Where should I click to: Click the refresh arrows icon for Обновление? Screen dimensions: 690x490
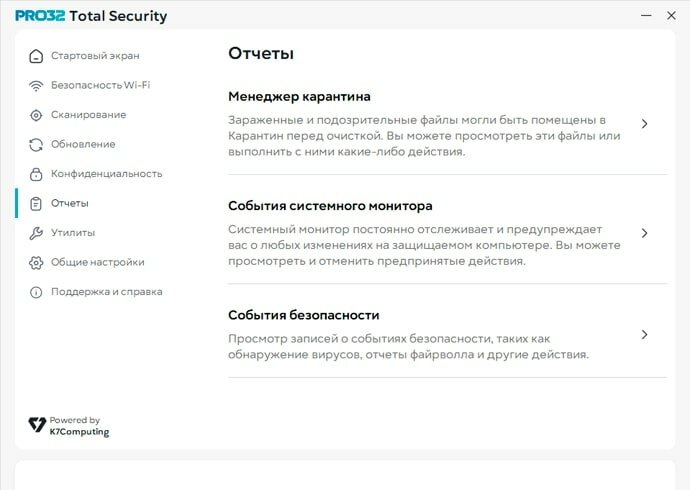pos(36,145)
